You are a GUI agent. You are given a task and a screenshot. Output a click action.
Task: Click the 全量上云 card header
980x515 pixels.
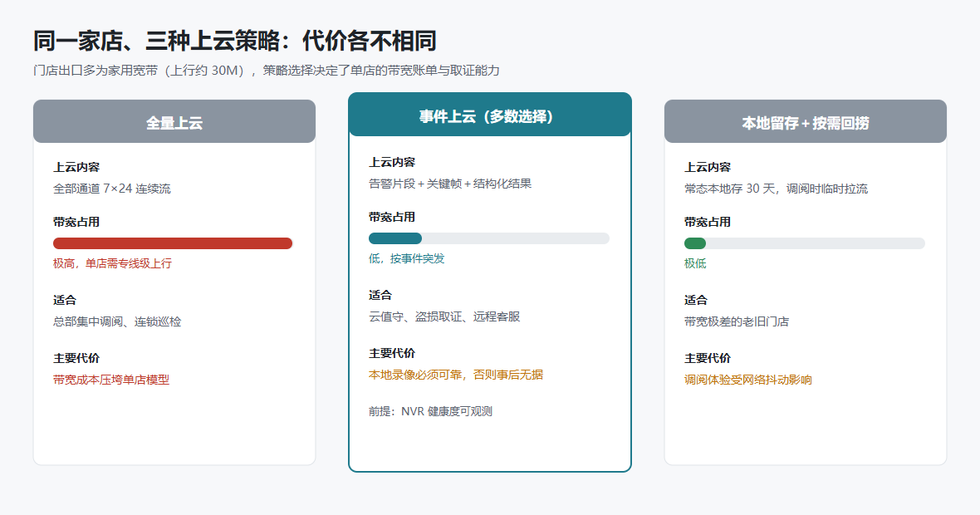[174, 121]
